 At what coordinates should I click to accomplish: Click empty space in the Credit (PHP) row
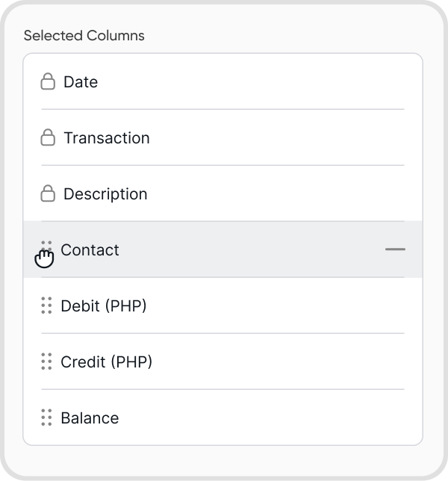(284, 361)
